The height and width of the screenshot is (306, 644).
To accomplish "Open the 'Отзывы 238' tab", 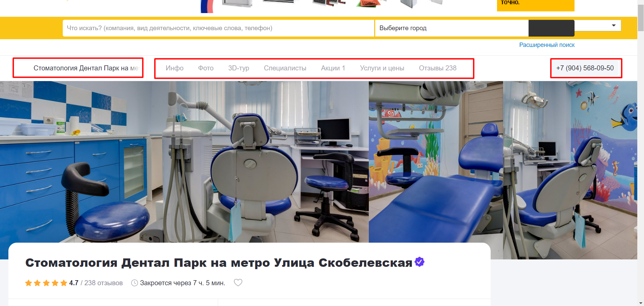I will tap(438, 68).
